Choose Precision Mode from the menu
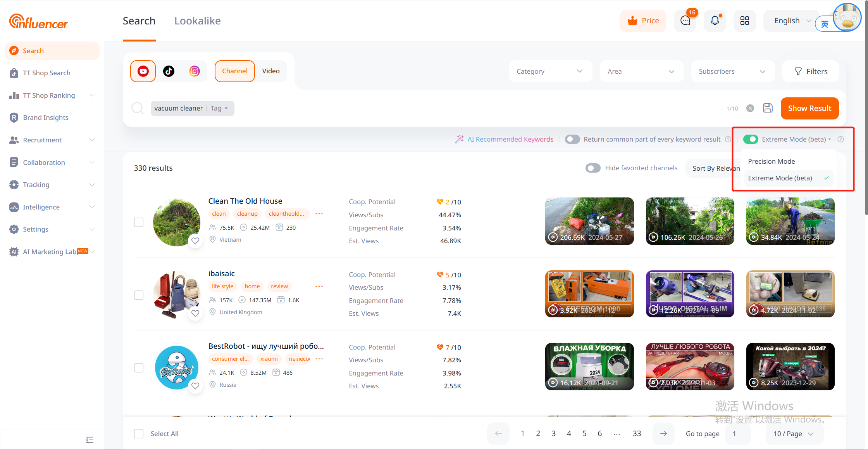 pyautogui.click(x=771, y=161)
